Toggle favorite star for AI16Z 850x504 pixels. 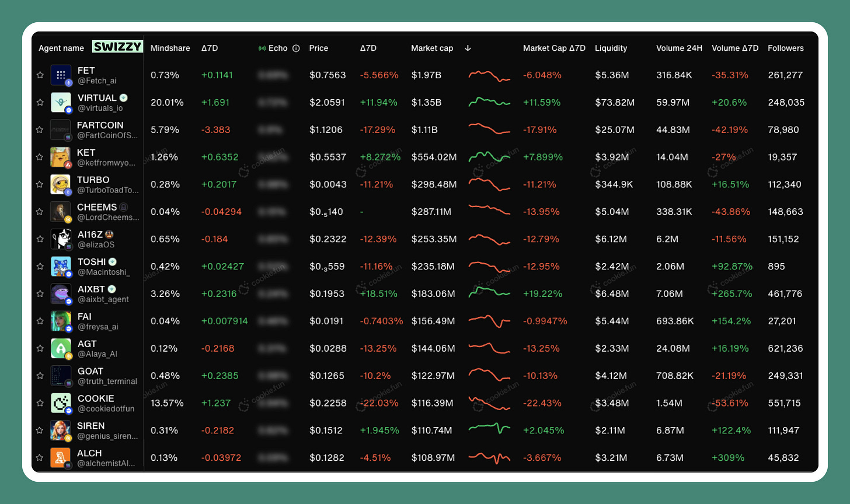pos(40,239)
